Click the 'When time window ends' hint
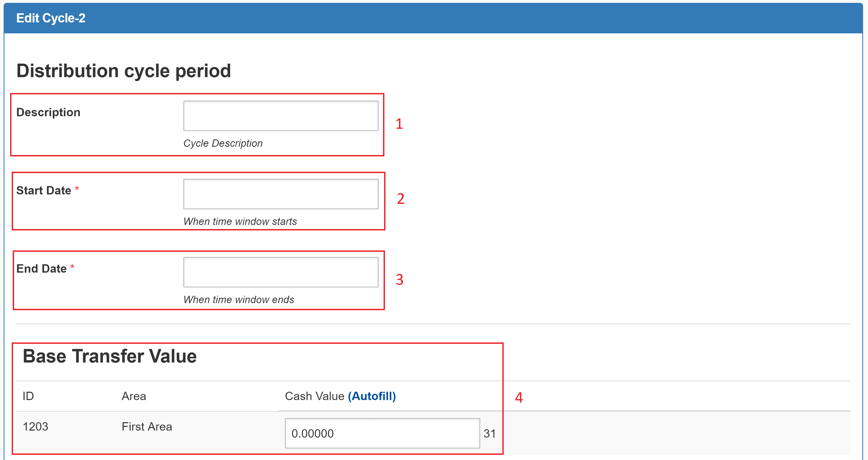 pos(239,300)
